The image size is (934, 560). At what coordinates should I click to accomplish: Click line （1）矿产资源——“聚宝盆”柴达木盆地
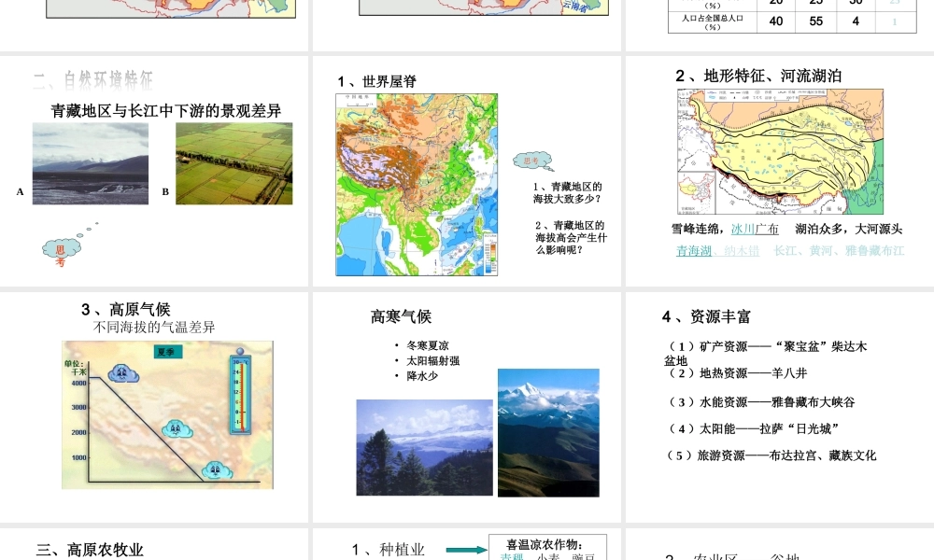point(767,353)
